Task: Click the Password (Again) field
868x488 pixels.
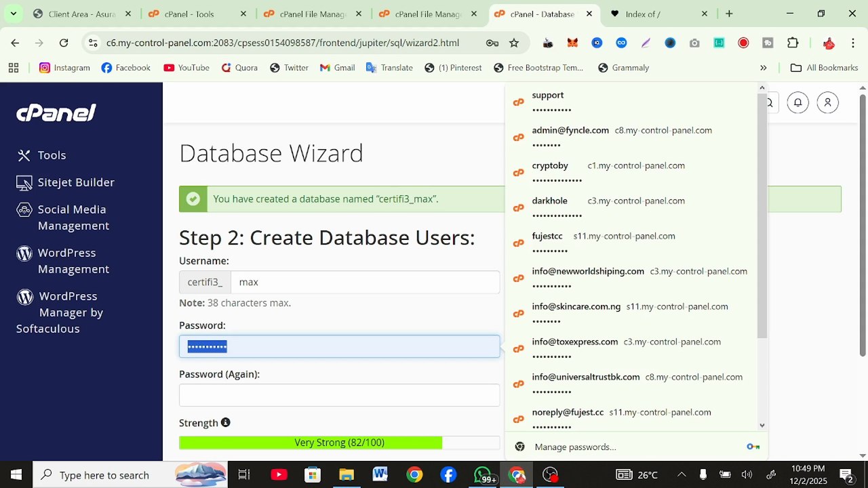Action: coord(339,395)
